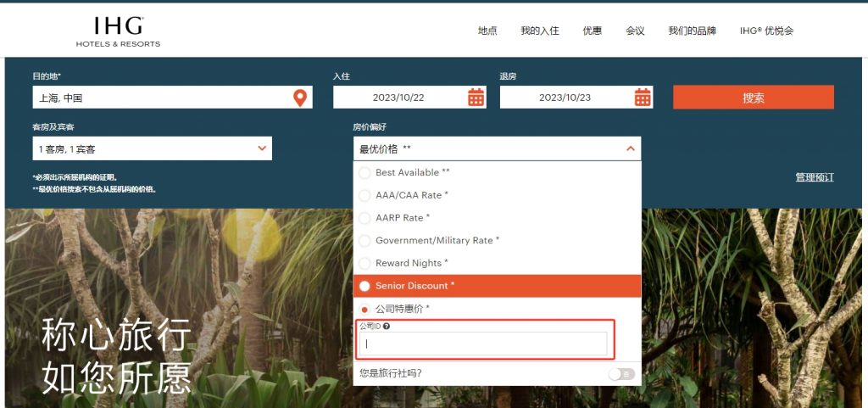Click the help icon beside 公司ID

pos(387,326)
